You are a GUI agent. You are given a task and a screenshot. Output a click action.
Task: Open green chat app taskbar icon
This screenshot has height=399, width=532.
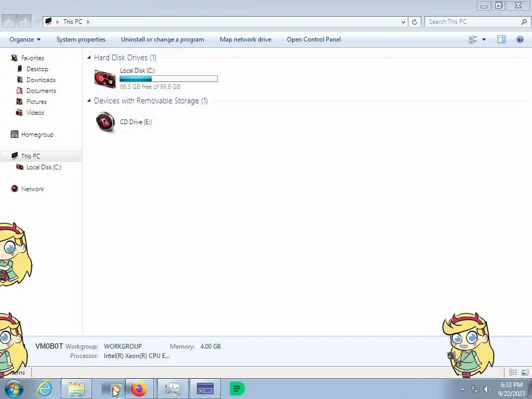[237, 389]
